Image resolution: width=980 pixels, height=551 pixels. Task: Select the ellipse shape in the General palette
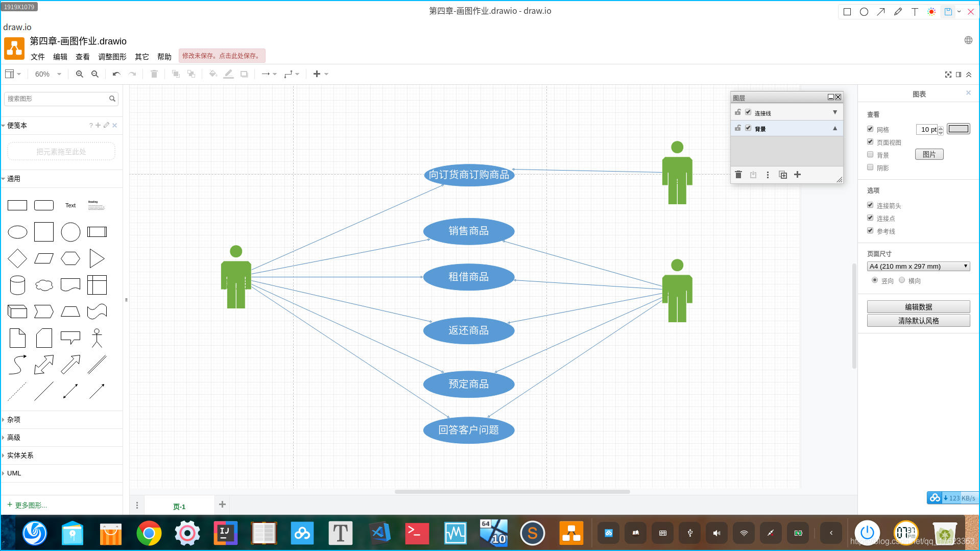click(x=17, y=232)
